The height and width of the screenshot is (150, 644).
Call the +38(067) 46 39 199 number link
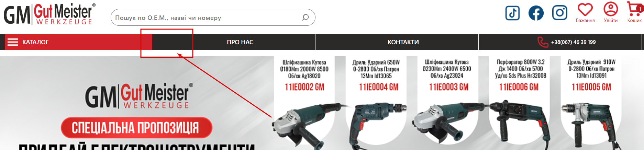click(573, 42)
